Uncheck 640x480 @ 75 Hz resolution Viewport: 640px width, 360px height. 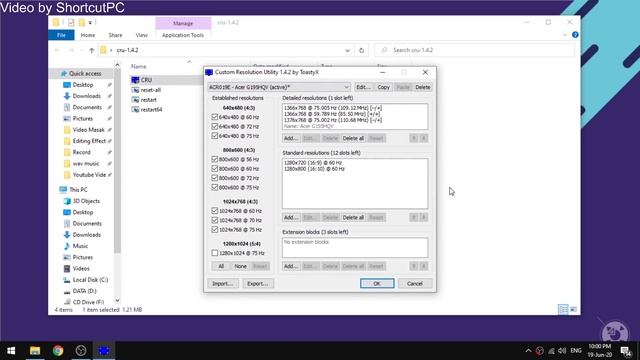pyautogui.click(x=215, y=136)
